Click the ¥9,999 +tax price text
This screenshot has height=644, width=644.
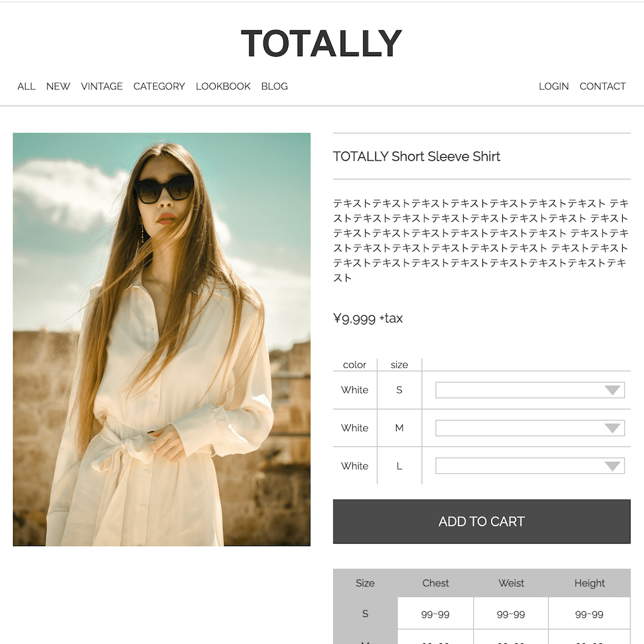[x=368, y=319]
